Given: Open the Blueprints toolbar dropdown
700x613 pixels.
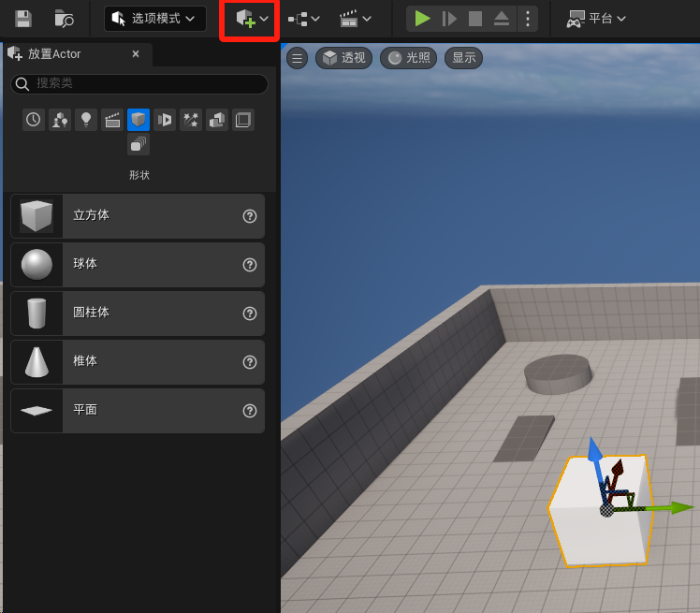Looking at the screenshot, I should (x=303, y=18).
